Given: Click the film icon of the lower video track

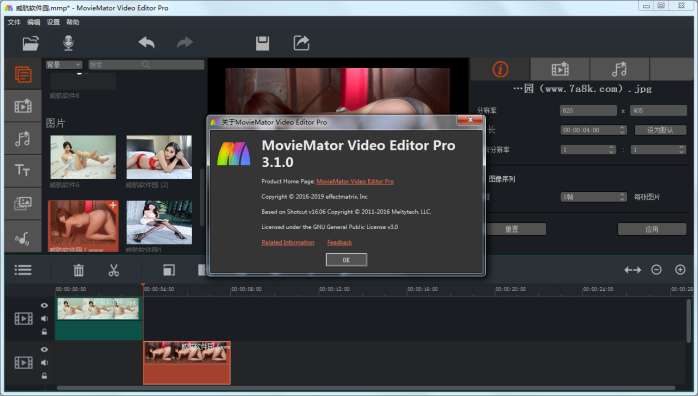Looking at the screenshot, I should tap(24, 363).
